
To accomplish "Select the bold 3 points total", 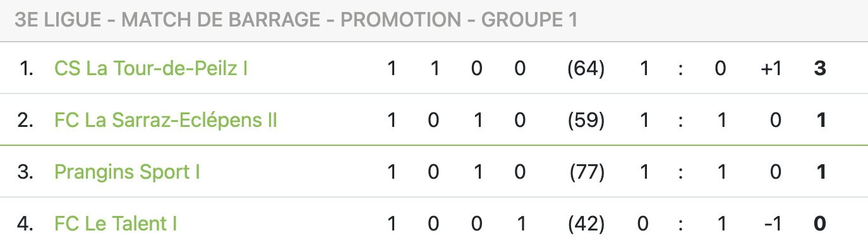I will pyautogui.click(x=821, y=68).
